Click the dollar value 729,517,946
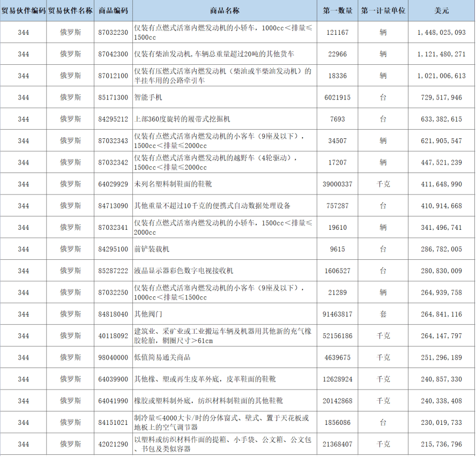 point(441,98)
